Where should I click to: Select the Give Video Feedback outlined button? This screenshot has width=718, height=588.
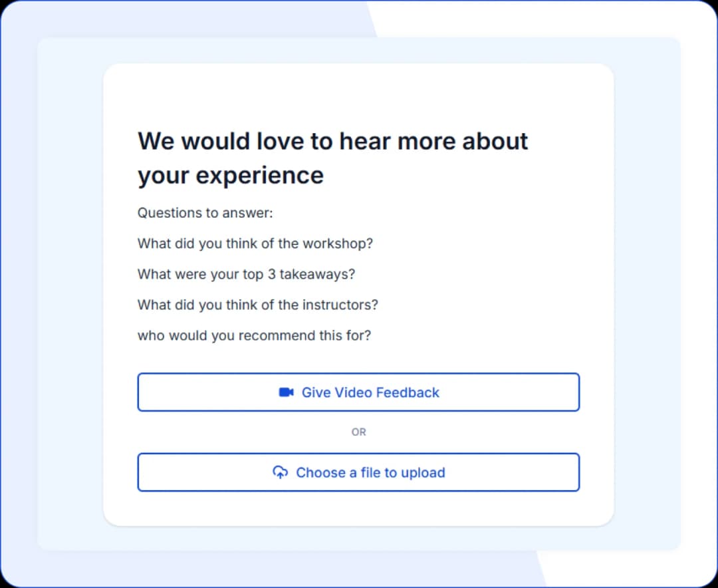tap(358, 392)
